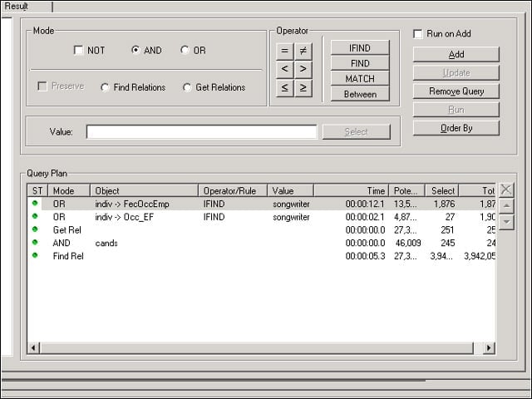532x399 pixels.
Task: Sort by the Mode column header
Action: [x=69, y=190]
